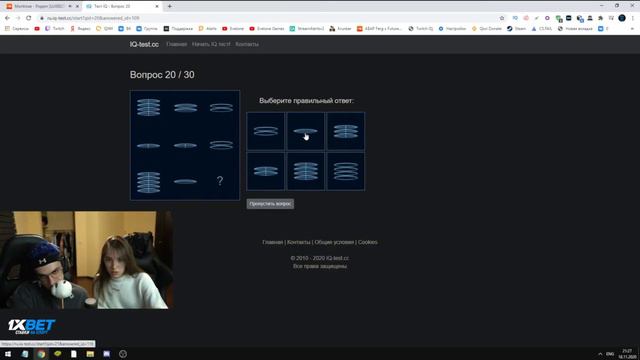Reload the page with the refresh icon
Screen dimensions: 640x360
coord(29,18)
